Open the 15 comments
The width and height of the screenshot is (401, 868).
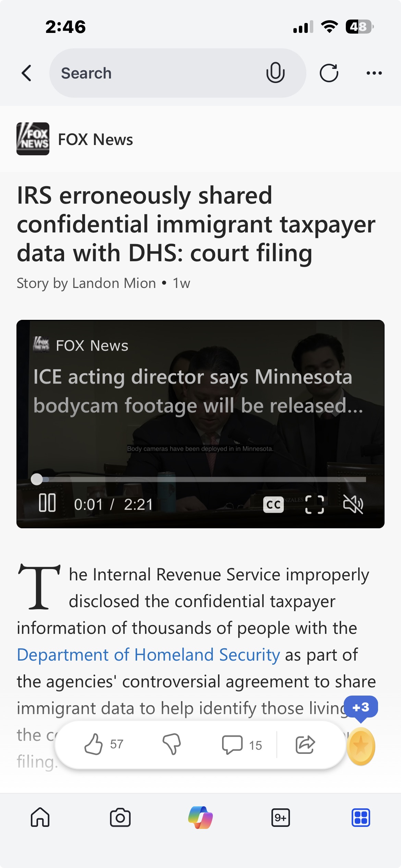click(242, 745)
